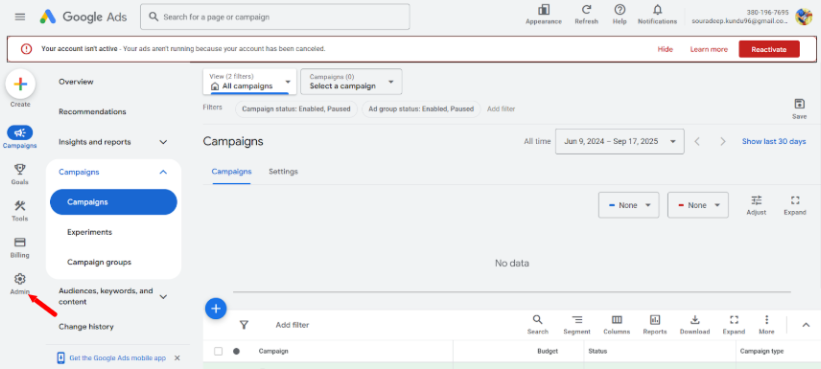Click the Show last 30 days link
Image resolution: width=821 pixels, height=369 pixels.
point(774,141)
